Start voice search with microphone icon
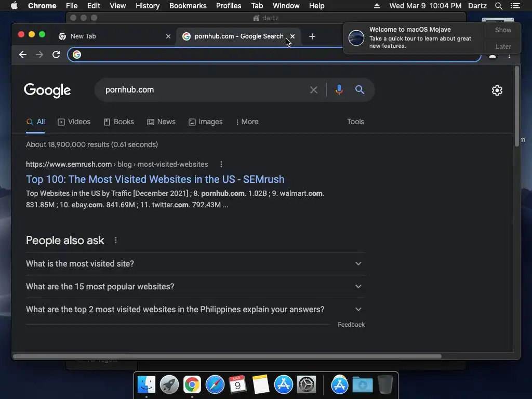The width and height of the screenshot is (532, 399). coord(339,90)
